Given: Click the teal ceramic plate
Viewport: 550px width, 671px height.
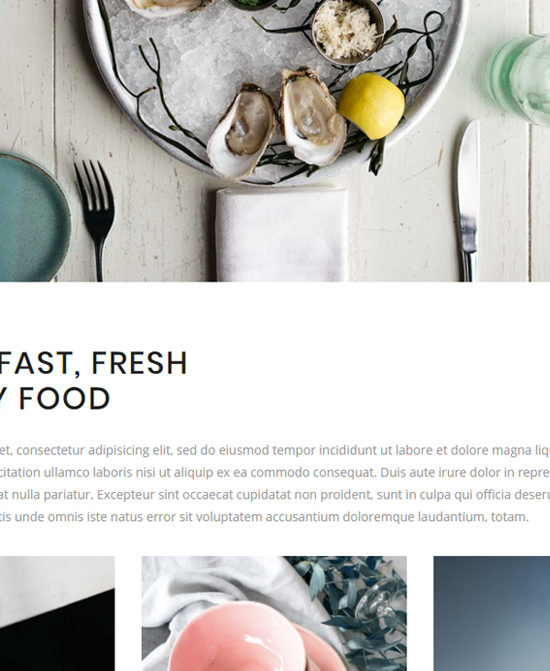Looking at the screenshot, I should (34, 217).
